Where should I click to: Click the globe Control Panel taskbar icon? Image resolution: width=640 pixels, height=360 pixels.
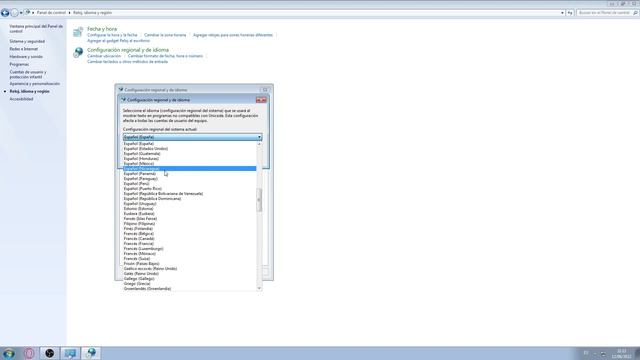pos(91,353)
